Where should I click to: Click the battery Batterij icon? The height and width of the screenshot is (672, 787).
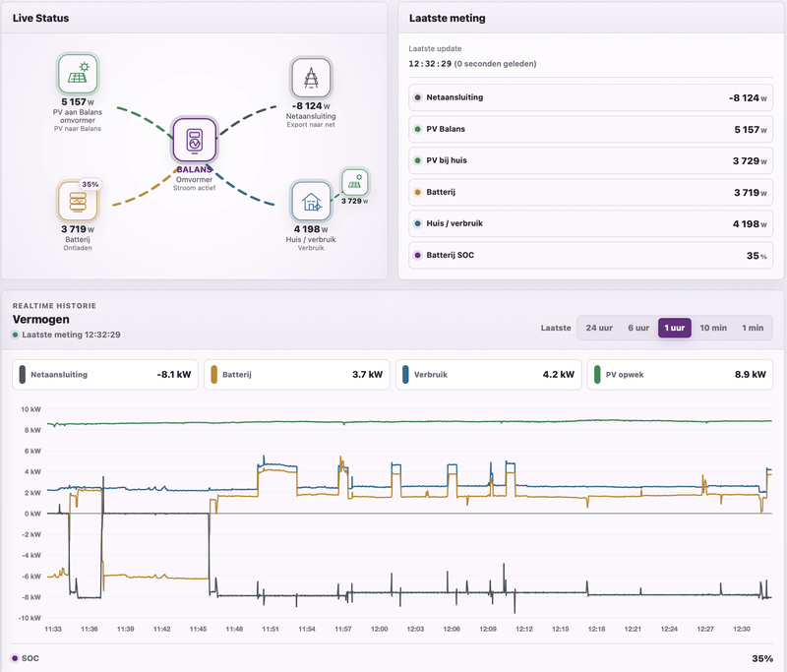click(78, 201)
